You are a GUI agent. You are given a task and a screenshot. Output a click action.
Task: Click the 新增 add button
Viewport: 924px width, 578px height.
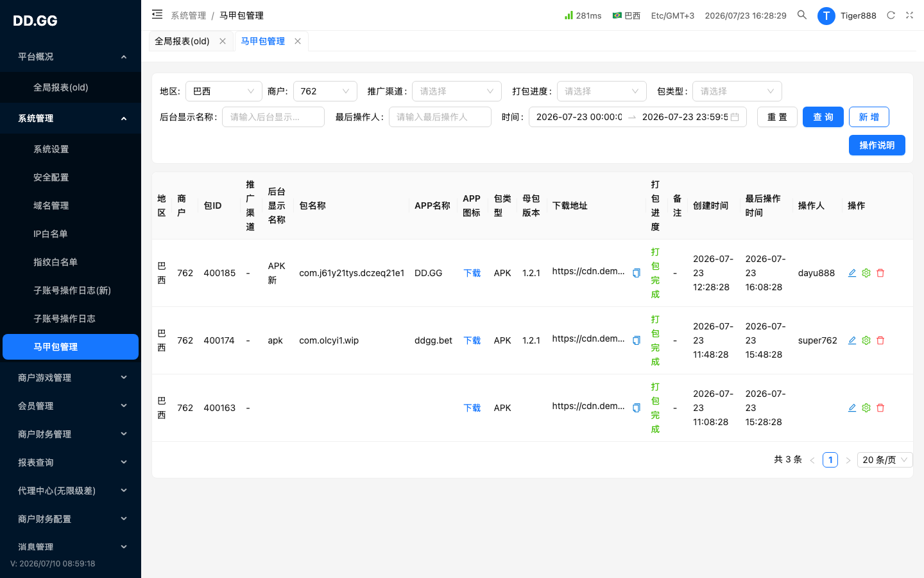coord(869,117)
